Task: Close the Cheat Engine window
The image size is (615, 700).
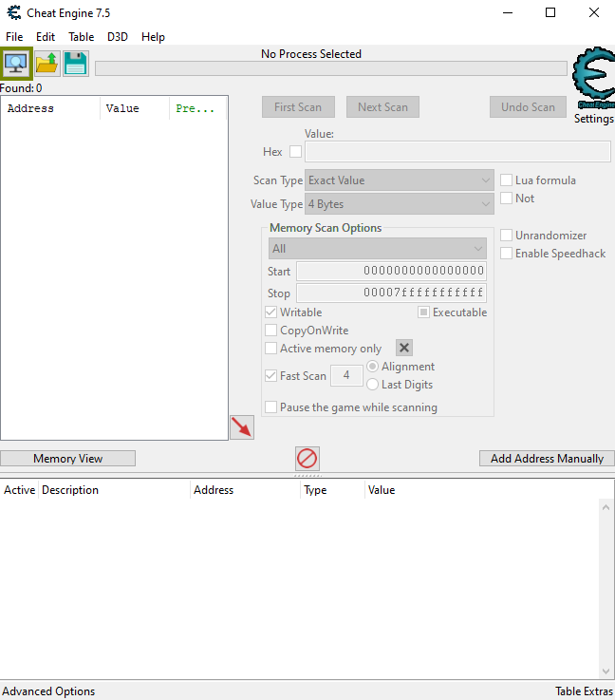Action: tap(593, 12)
